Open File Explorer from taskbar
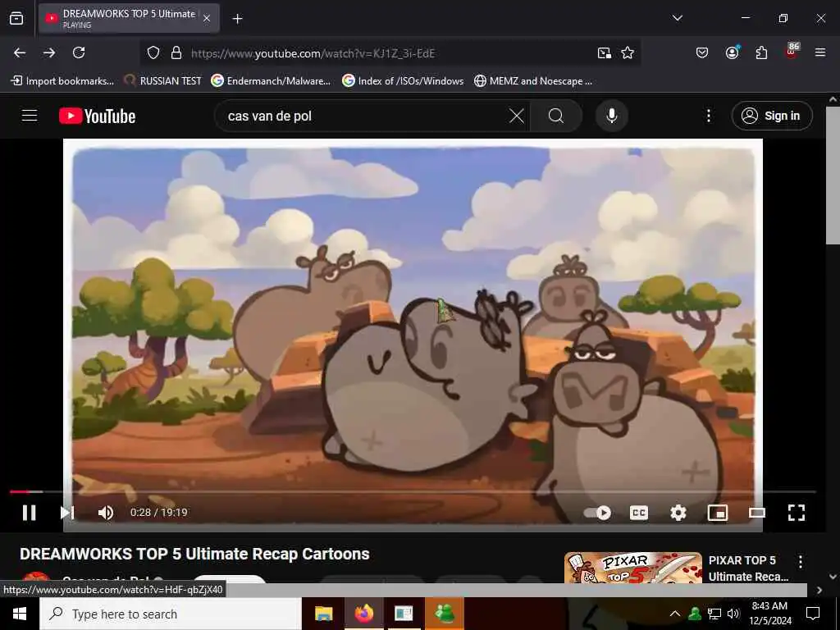This screenshot has height=630, width=840. click(323, 614)
